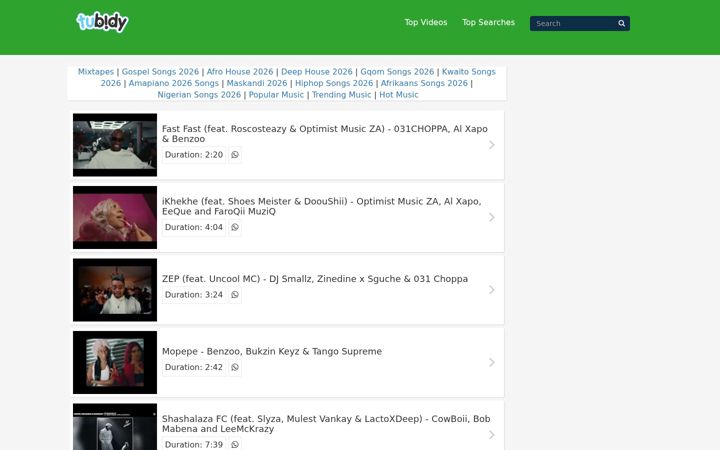Screen dimensions: 720x450
Task: Share Fast Fast song via WhatsApp icon
Action: pos(235,155)
